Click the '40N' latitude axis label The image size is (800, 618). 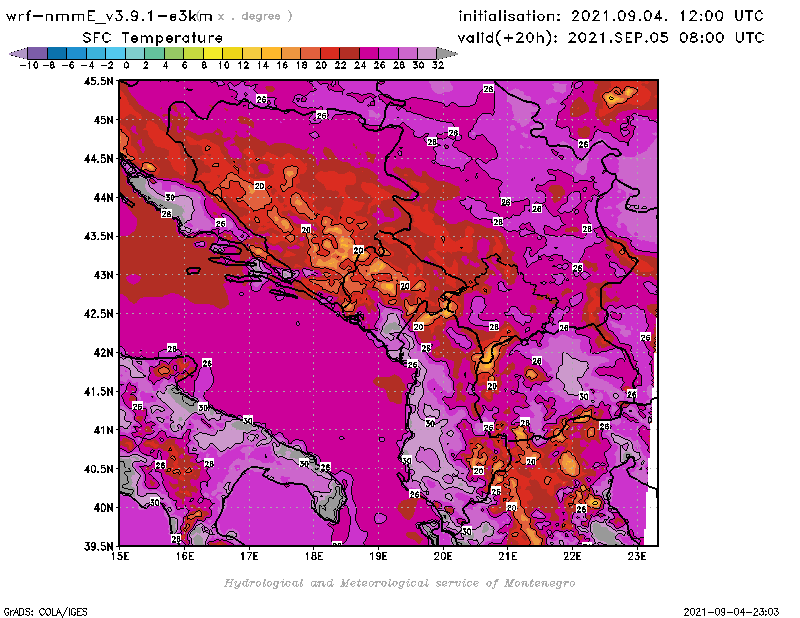point(103,508)
